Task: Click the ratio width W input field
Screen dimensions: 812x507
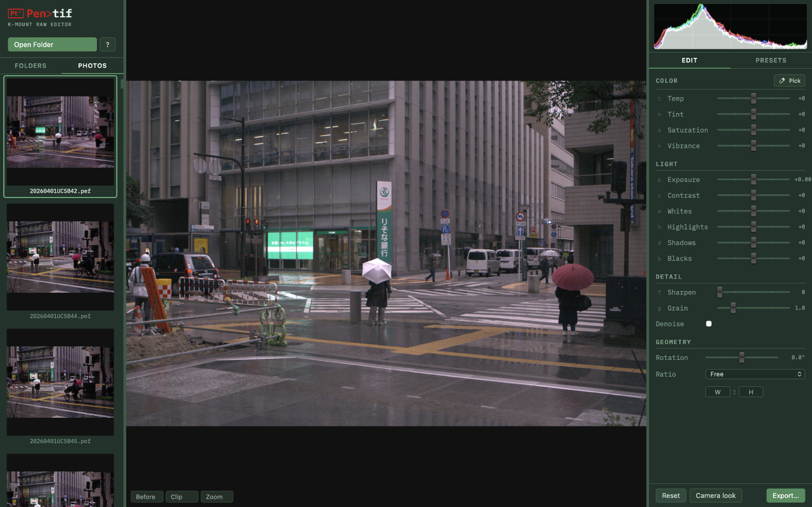Action: pyautogui.click(x=717, y=392)
